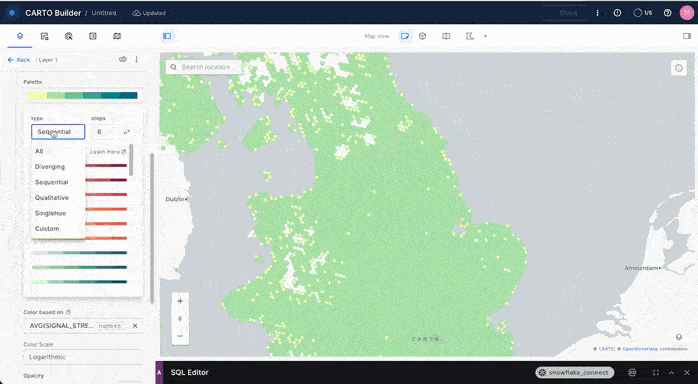Click the search magnifier icon on map
Screen dimensions: 698x384
(x=173, y=67)
